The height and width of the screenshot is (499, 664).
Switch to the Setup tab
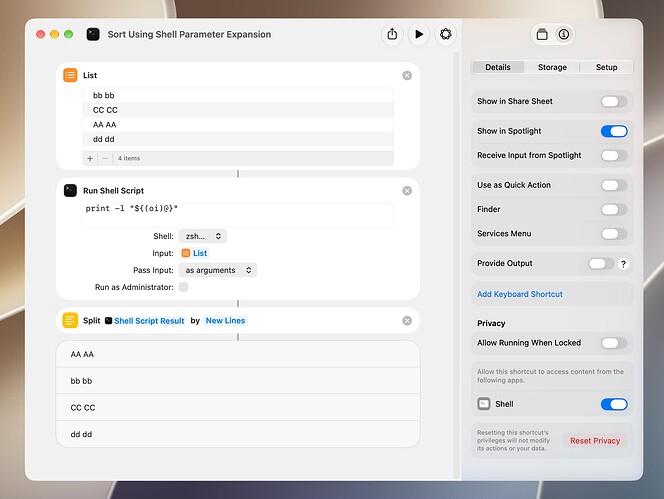point(606,67)
